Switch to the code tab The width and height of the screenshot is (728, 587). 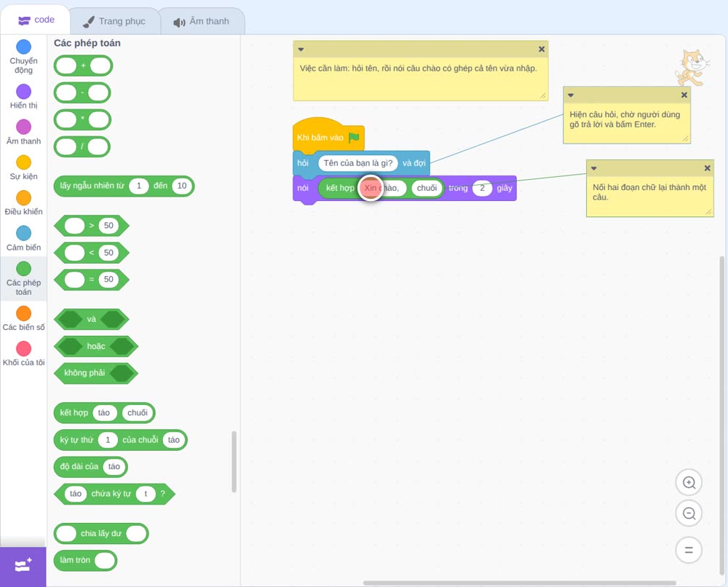(36, 20)
